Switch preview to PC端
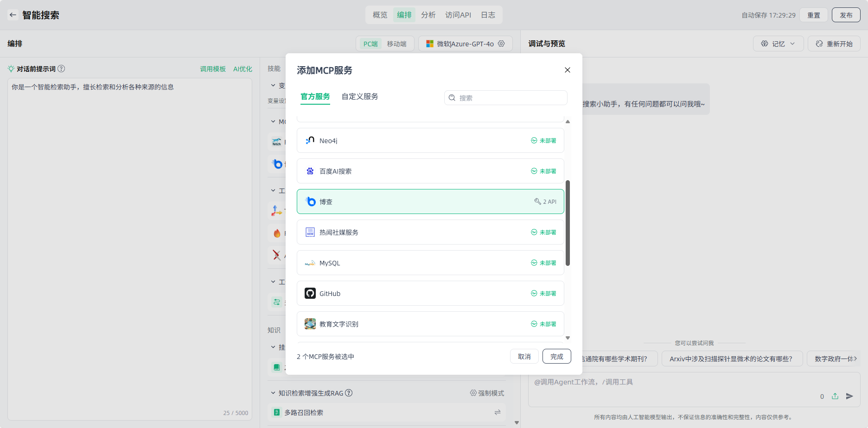 (x=370, y=44)
